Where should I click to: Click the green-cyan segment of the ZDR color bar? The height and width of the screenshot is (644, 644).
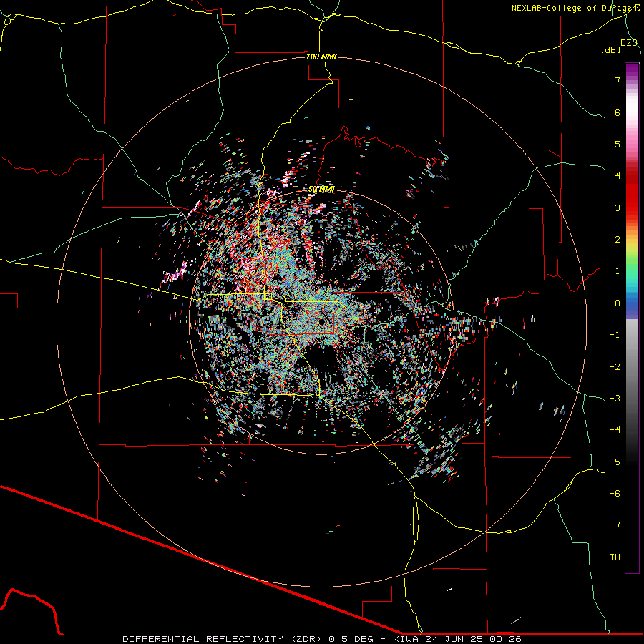pyautogui.click(x=632, y=271)
